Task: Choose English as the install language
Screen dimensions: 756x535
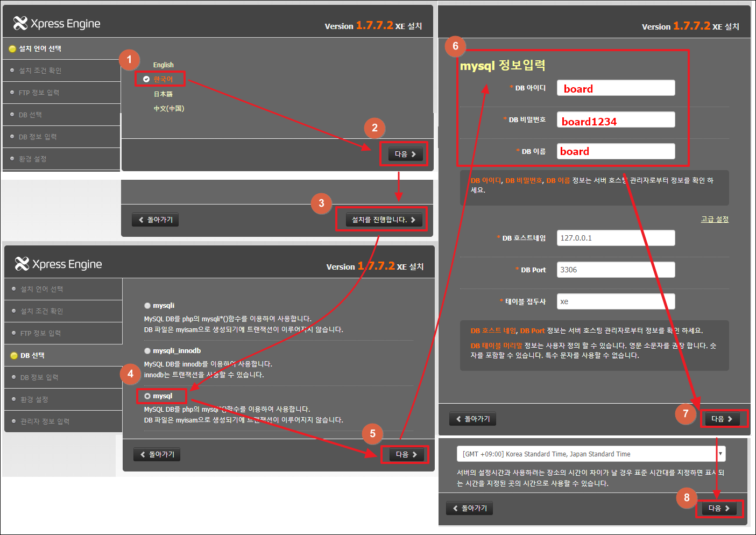Action: point(163,65)
